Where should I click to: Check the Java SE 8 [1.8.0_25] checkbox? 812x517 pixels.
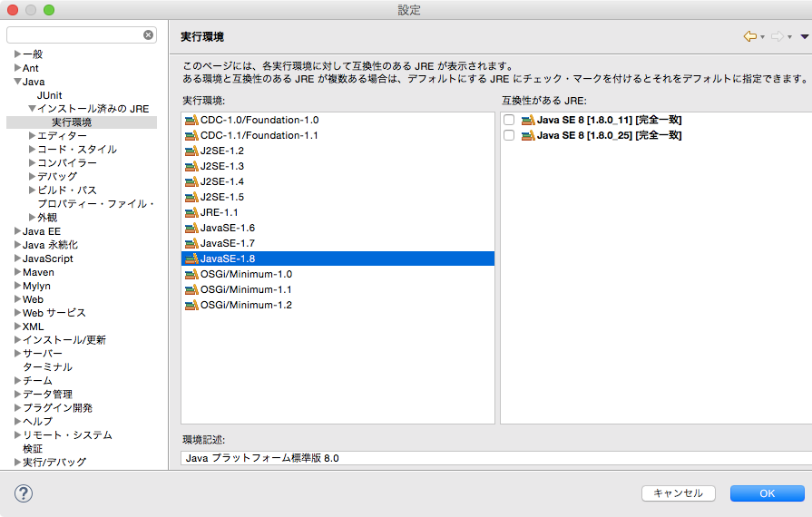509,135
